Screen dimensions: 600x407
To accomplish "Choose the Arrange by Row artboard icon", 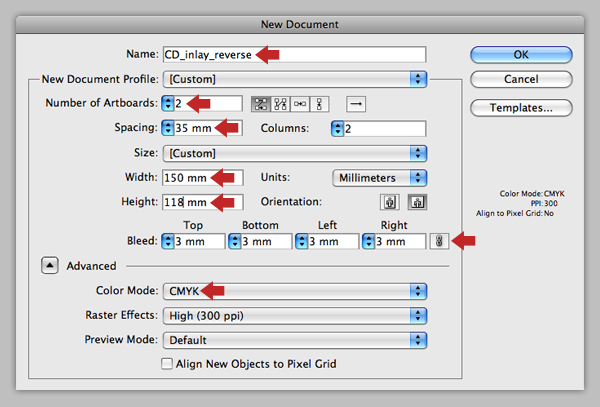I will click(300, 104).
